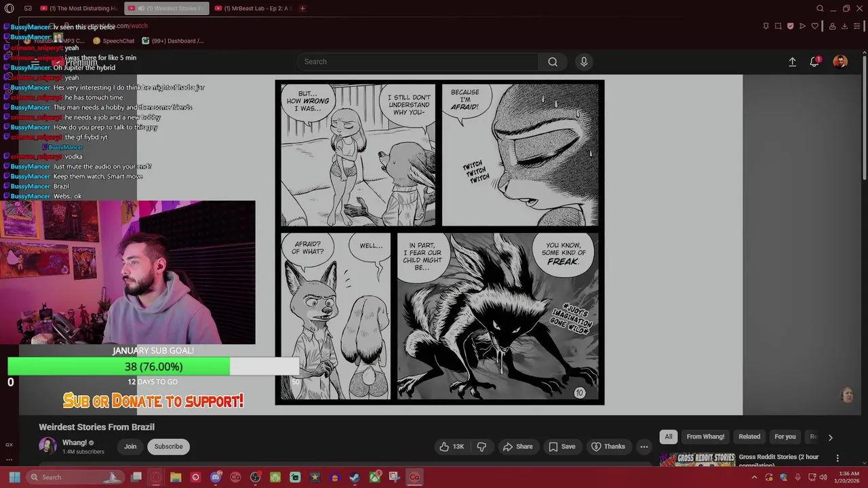Send Thanks to the creator

click(608, 447)
